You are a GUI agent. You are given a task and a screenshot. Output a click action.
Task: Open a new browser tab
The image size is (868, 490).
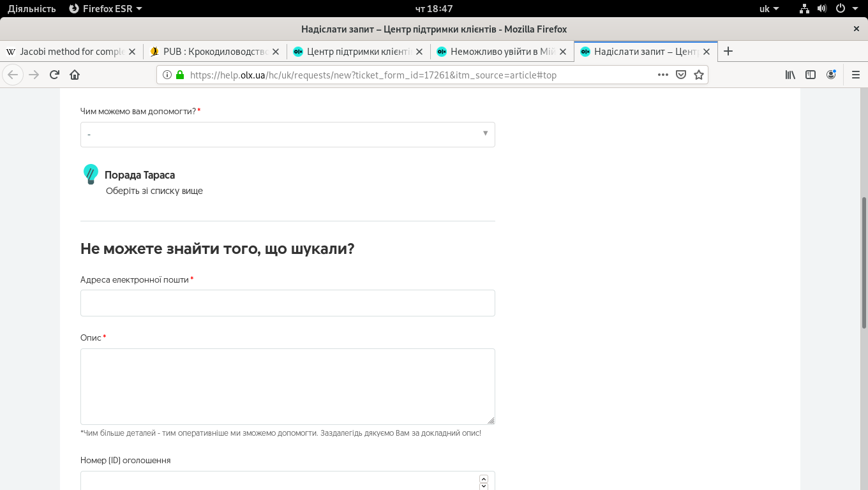tap(728, 51)
